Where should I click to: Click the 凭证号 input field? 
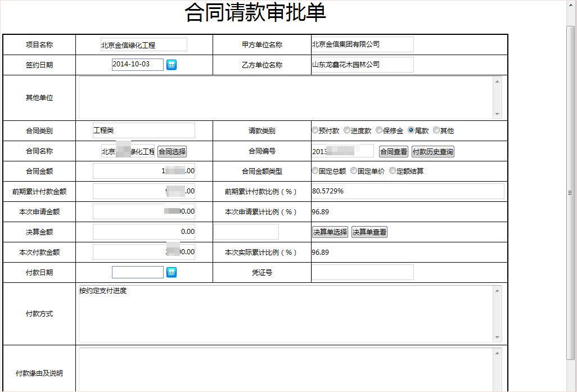click(362, 272)
